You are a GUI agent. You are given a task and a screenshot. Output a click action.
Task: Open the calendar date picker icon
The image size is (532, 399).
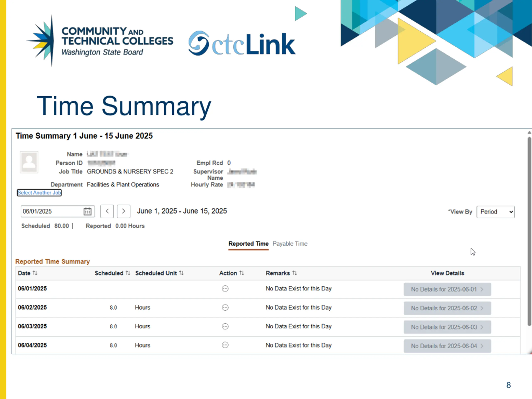coord(87,211)
